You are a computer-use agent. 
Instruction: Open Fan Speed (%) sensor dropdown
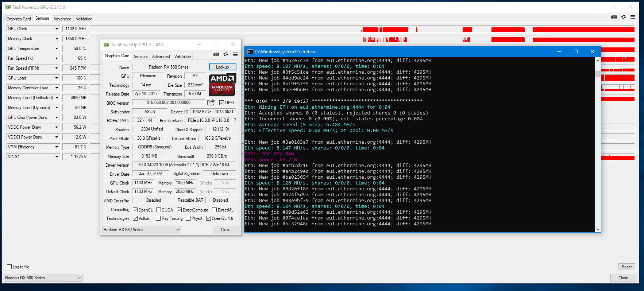(57, 58)
